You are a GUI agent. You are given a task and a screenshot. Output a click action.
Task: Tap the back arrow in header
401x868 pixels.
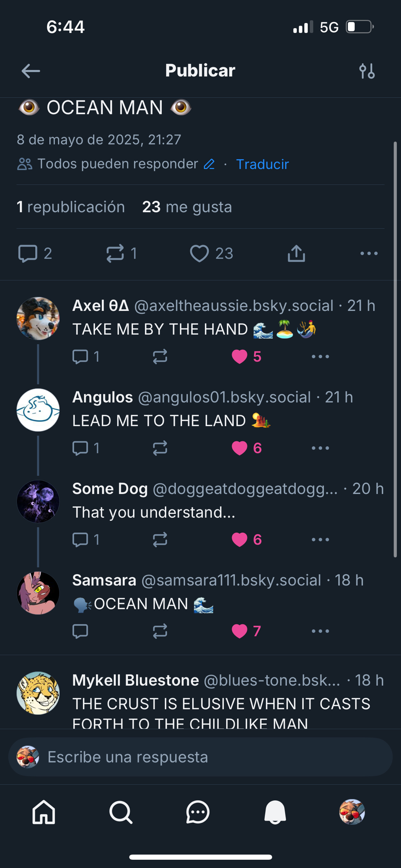[31, 71]
